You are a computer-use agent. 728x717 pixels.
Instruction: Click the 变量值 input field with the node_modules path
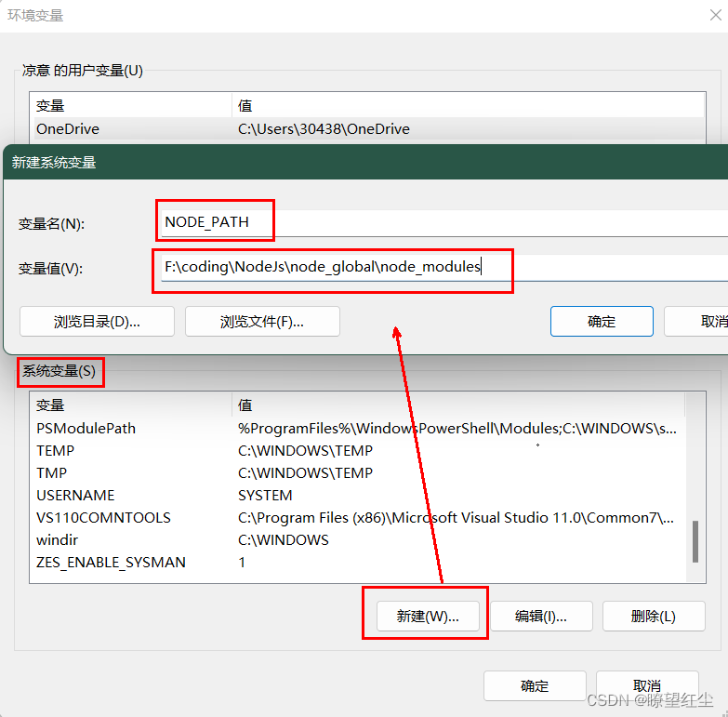point(444,268)
